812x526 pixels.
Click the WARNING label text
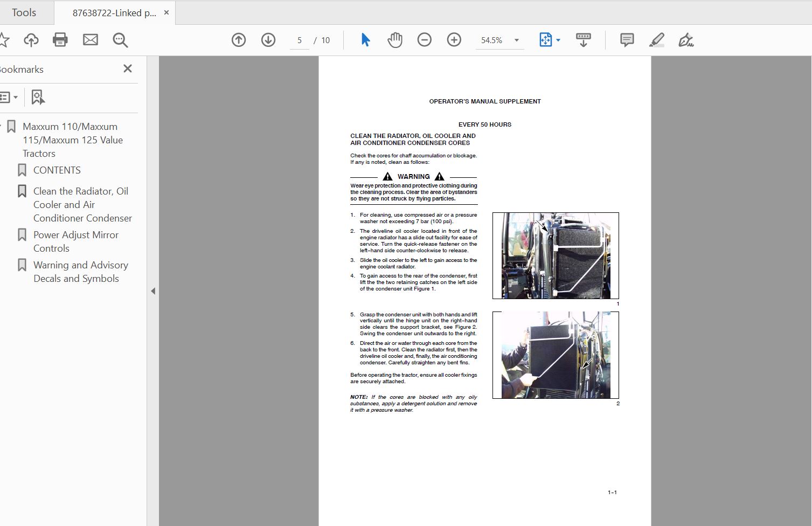414,177
